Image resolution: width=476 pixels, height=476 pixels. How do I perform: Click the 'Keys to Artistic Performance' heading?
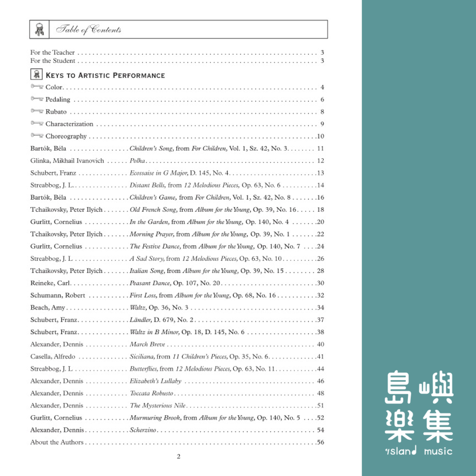click(x=105, y=75)
